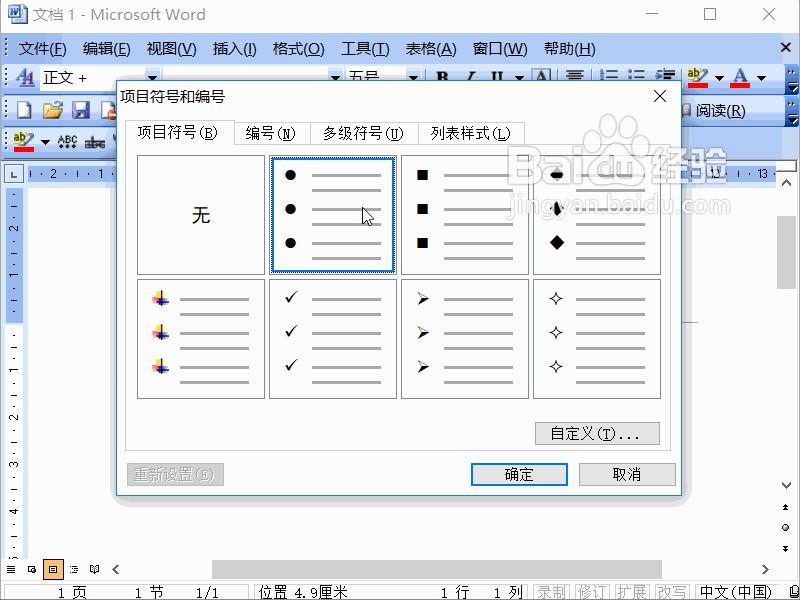Toggle italic formatting

click(470, 78)
